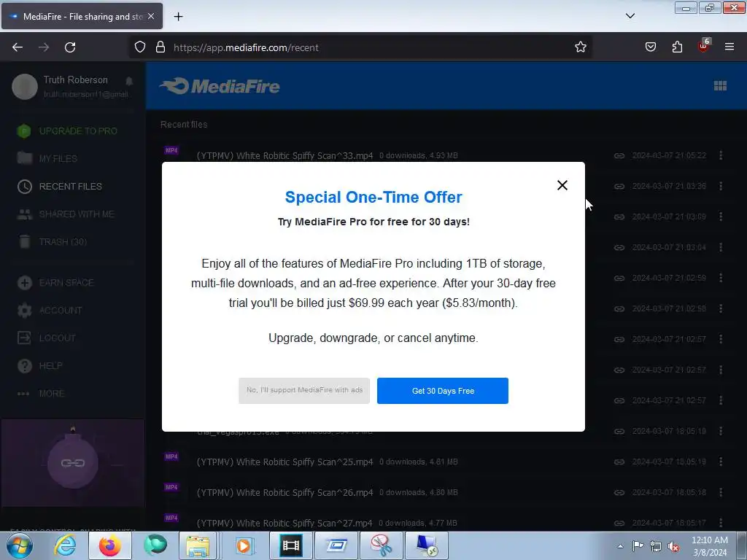Viewport: 747px width, 560px height.
Task: Open Trash (30) in sidebar
Action: tap(52, 242)
